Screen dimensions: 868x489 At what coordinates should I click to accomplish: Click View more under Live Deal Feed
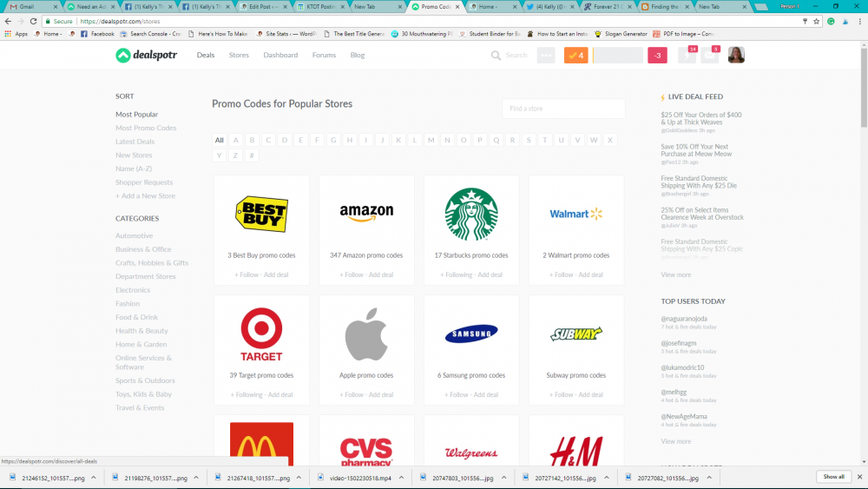(675, 274)
